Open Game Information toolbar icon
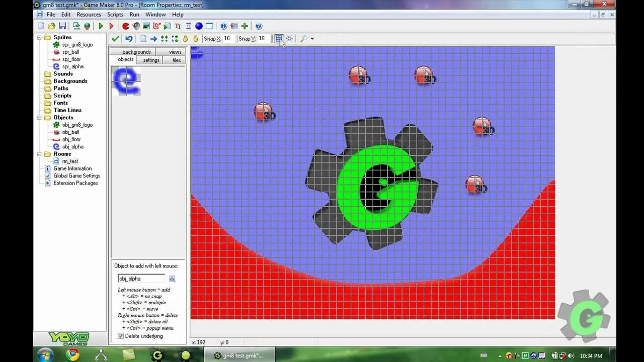The height and width of the screenshot is (362, 644). point(223,26)
